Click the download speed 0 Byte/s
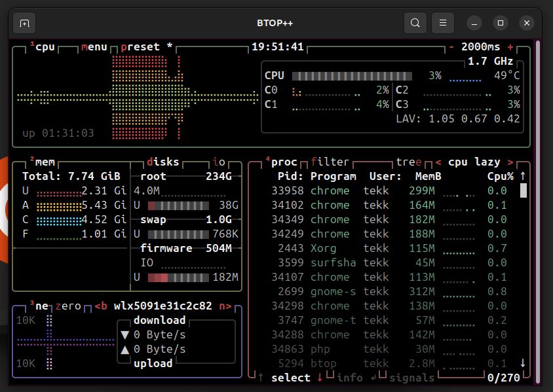This screenshot has width=553, height=392. click(x=160, y=334)
